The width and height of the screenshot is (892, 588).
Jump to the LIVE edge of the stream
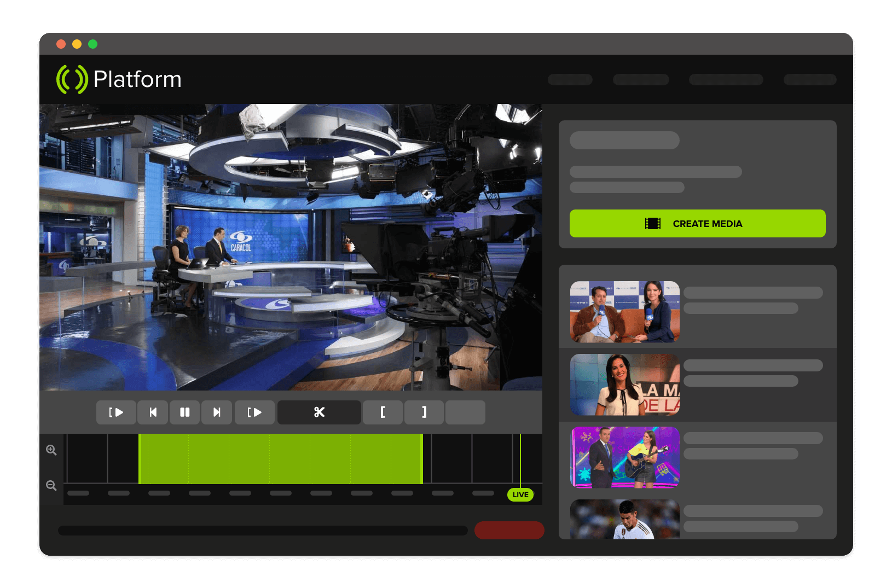click(x=520, y=494)
